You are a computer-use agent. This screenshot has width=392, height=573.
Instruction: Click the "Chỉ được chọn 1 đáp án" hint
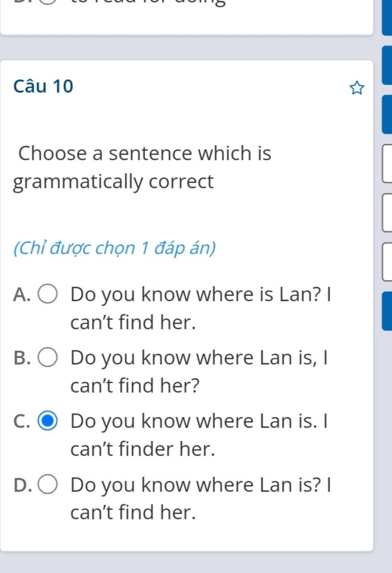pyautogui.click(x=114, y=248)
